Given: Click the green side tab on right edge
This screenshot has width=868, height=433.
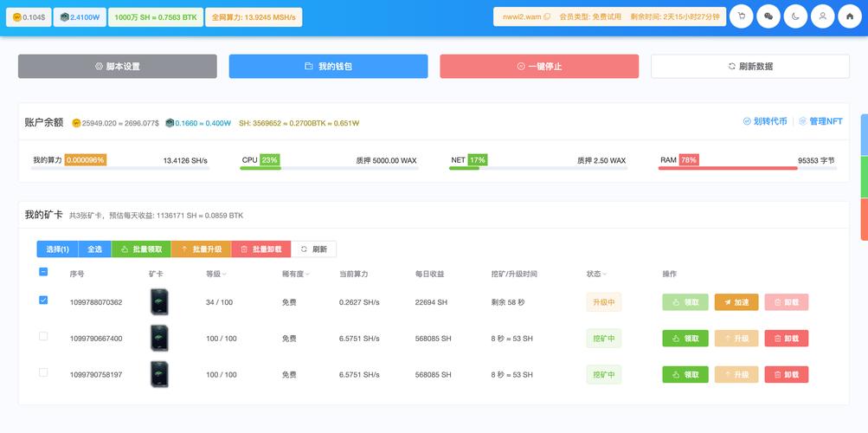Looking at the screenshot, I should pyautogui.click(x=865, y=178).
